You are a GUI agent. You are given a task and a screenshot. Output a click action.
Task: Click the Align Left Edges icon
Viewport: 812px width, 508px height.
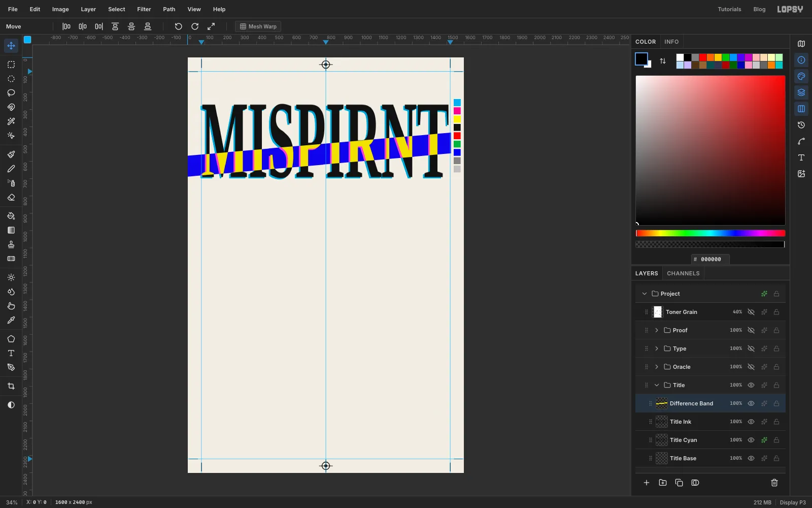point(66,26)
